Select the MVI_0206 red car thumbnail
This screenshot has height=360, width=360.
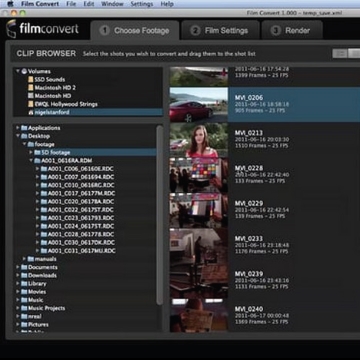pos(199,105)
